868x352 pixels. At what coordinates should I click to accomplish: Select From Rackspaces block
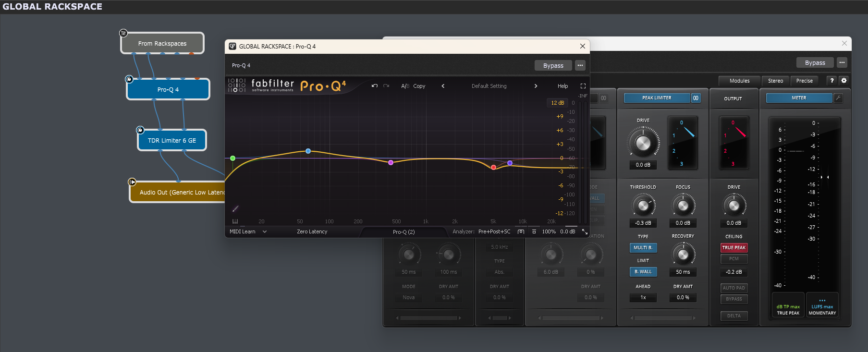coord(162,43)
